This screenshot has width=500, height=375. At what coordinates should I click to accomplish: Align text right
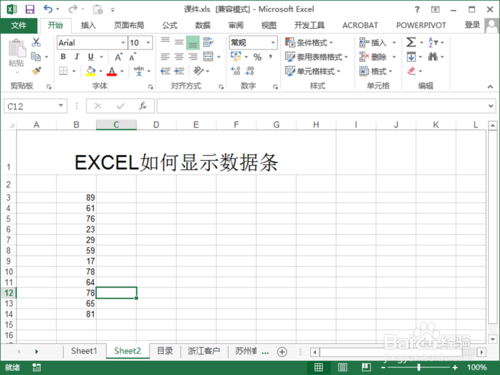point(193,57)
